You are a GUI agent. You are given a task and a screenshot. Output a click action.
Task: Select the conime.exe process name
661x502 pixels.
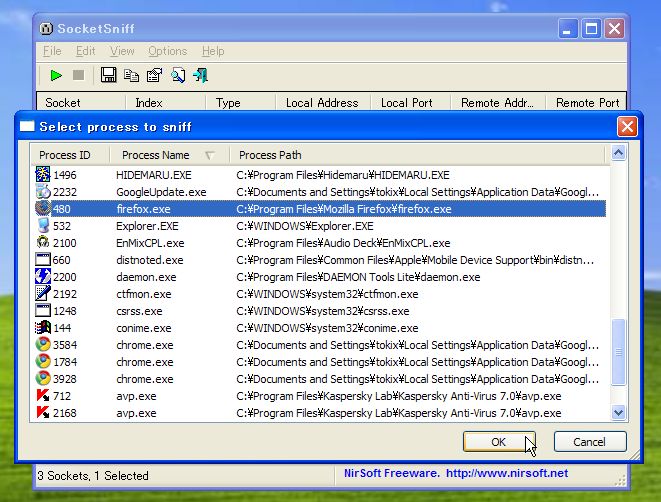(144, 328)
